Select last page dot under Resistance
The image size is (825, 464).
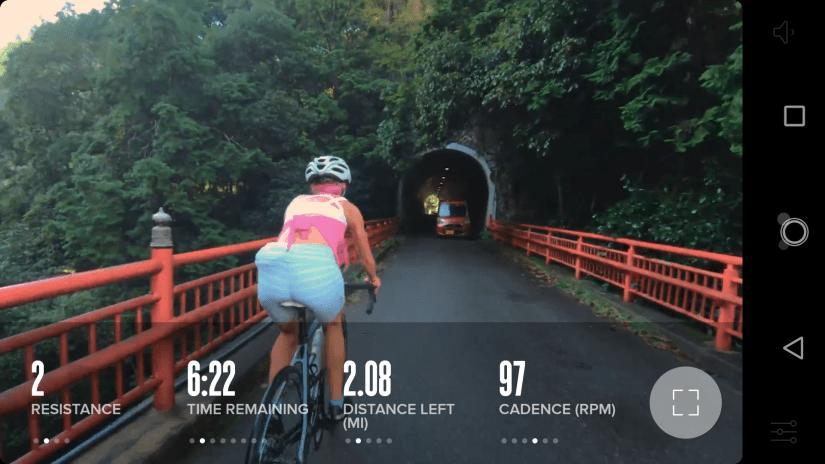click(x=67, y=441)
